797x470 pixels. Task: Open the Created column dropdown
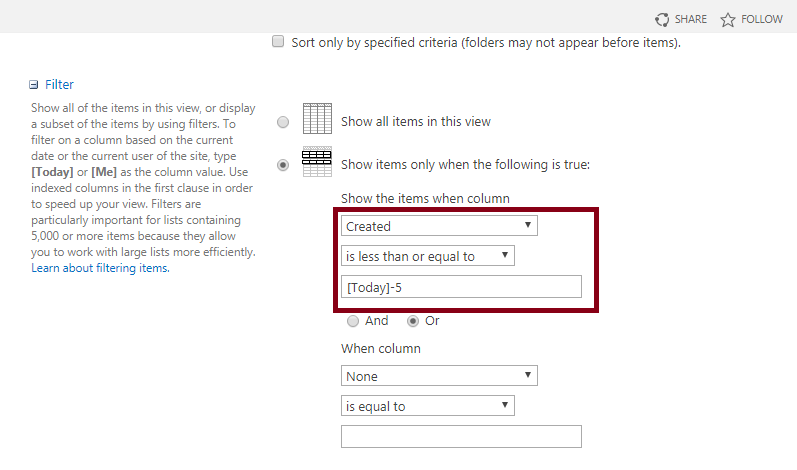point(439,226)
